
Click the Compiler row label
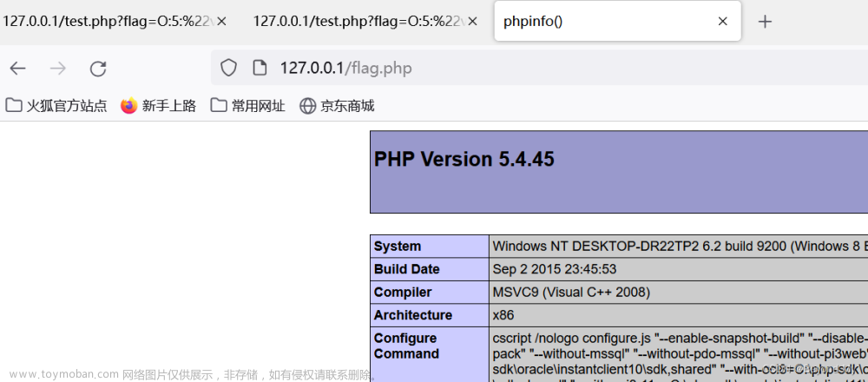[x=403, y=293]
